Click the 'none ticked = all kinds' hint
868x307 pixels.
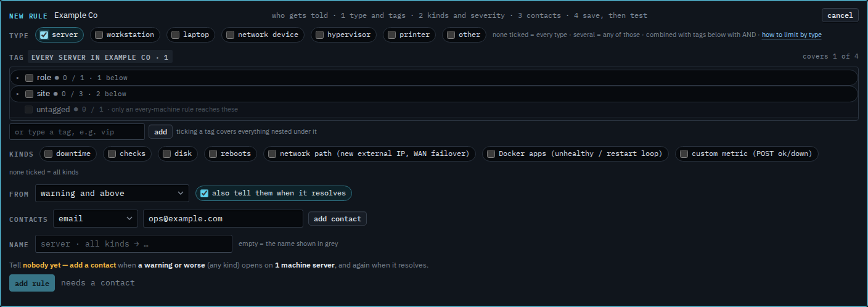pos(44,173)
